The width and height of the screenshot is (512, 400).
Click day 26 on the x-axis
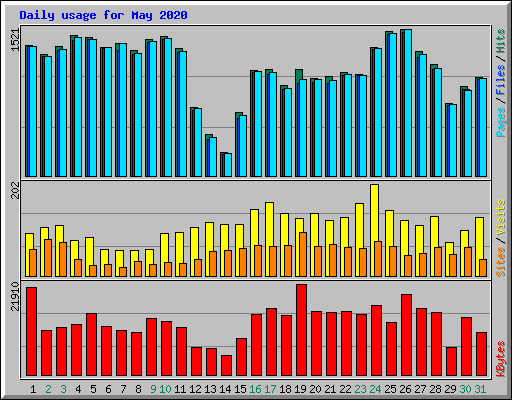pyautogui.click(x=405, y=389)
